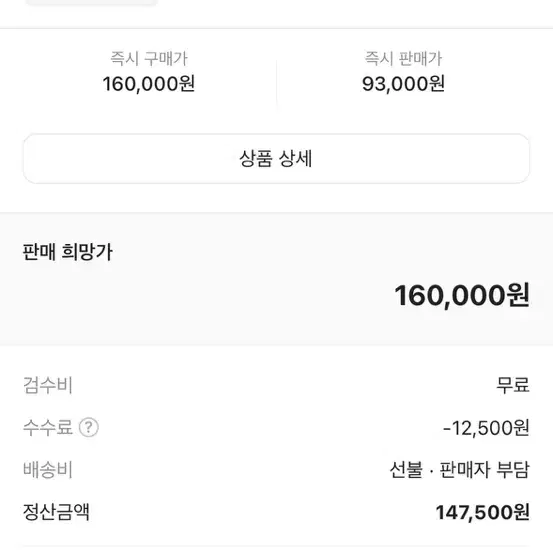This screenshot has height=553, width=553.
Task: Select the 즉시 판매가 label
Action: pyautogui.click(x=403, y=58)
